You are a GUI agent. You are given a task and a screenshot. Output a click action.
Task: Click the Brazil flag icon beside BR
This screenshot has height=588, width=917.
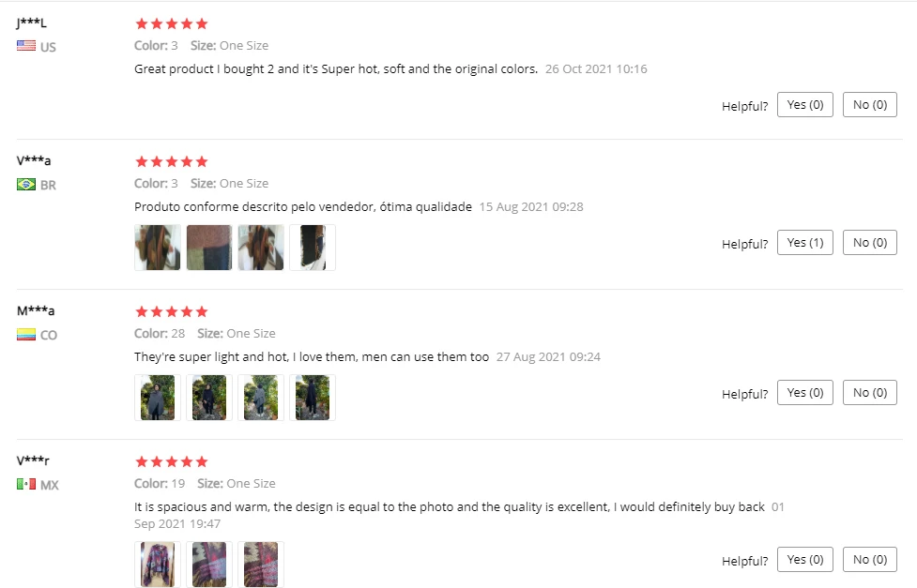[25, 185]
